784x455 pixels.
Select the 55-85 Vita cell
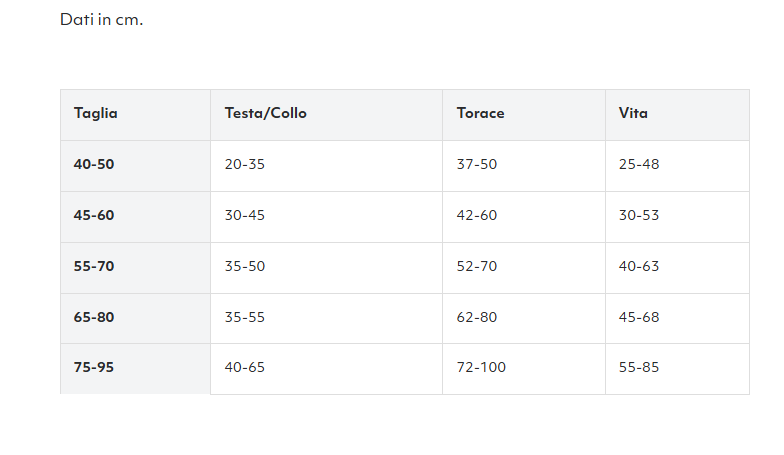(x=639, y=367)
